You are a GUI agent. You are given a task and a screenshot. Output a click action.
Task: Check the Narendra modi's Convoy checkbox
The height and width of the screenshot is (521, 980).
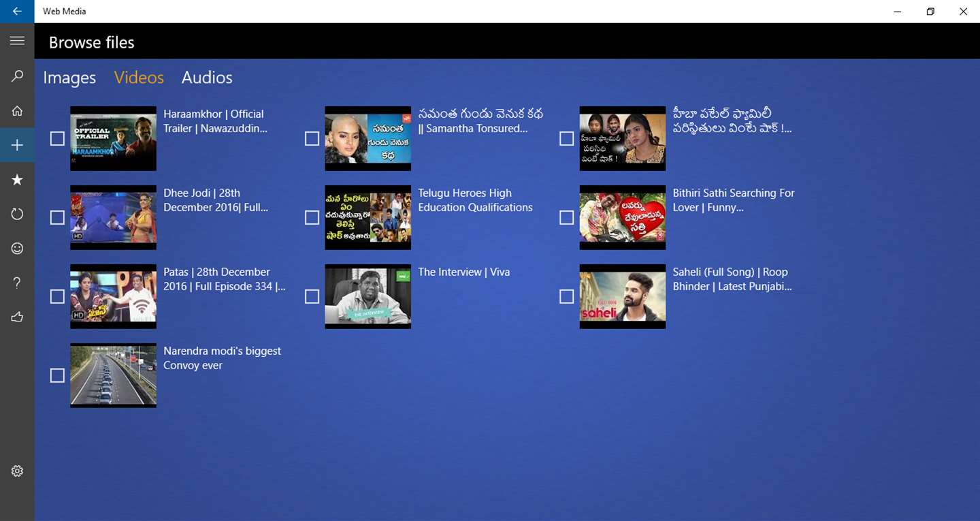(57, 375)
